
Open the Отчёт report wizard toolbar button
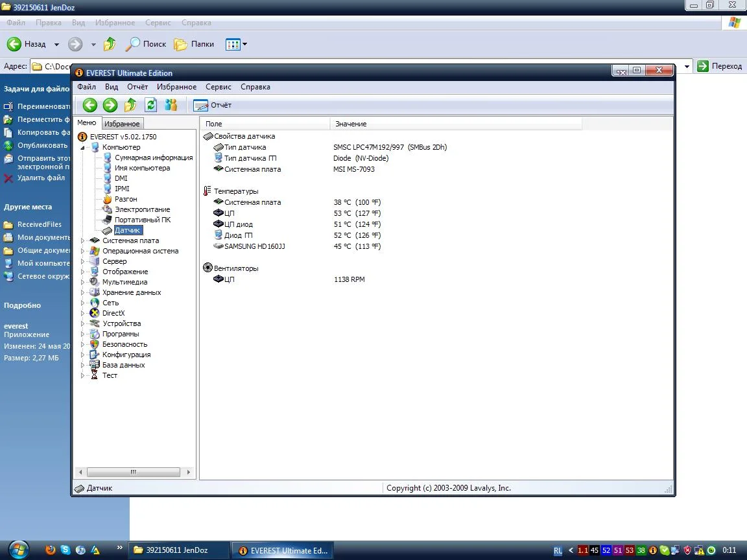point(213,105)
